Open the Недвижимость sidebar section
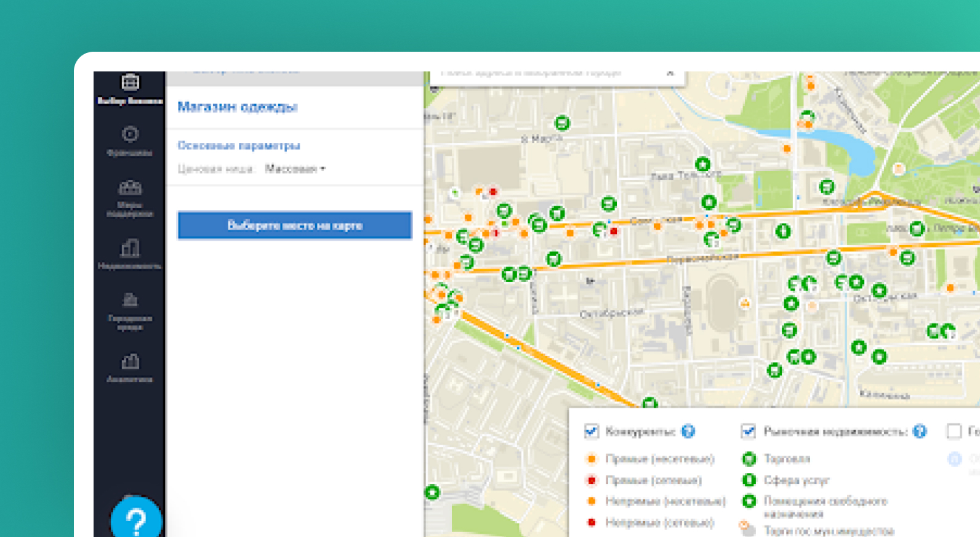The height and width of the screenshot is (537, 980). [x=130, y=254]
